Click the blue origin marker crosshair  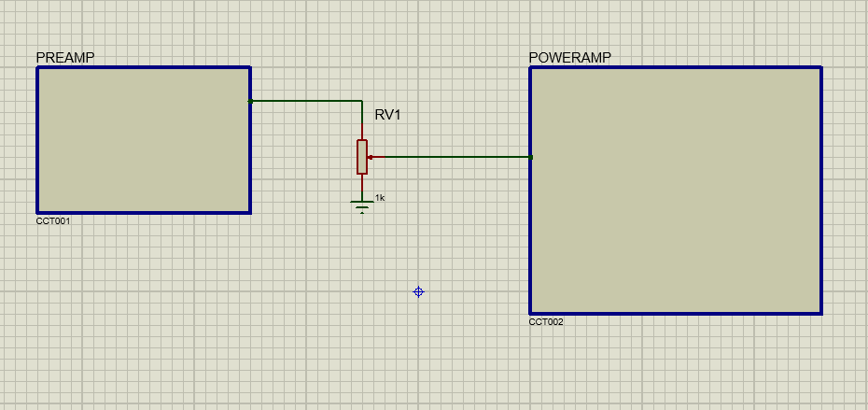(x=418, y=292)
